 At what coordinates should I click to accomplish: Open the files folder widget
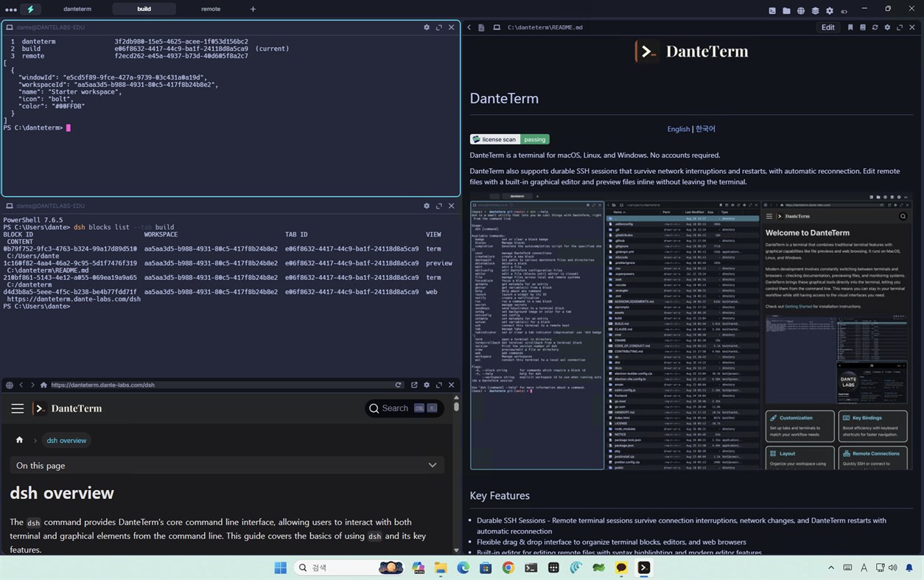[x=786, y=10]
